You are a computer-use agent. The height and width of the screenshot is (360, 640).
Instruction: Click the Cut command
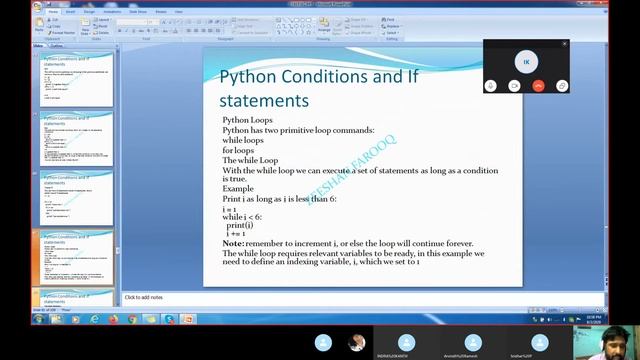[x=53, y=20]
